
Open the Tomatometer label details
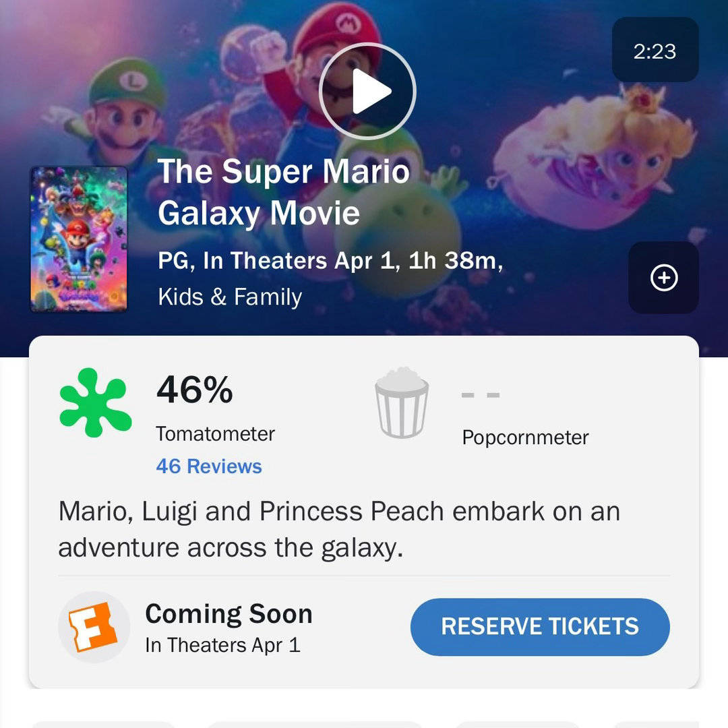(216, 434)
